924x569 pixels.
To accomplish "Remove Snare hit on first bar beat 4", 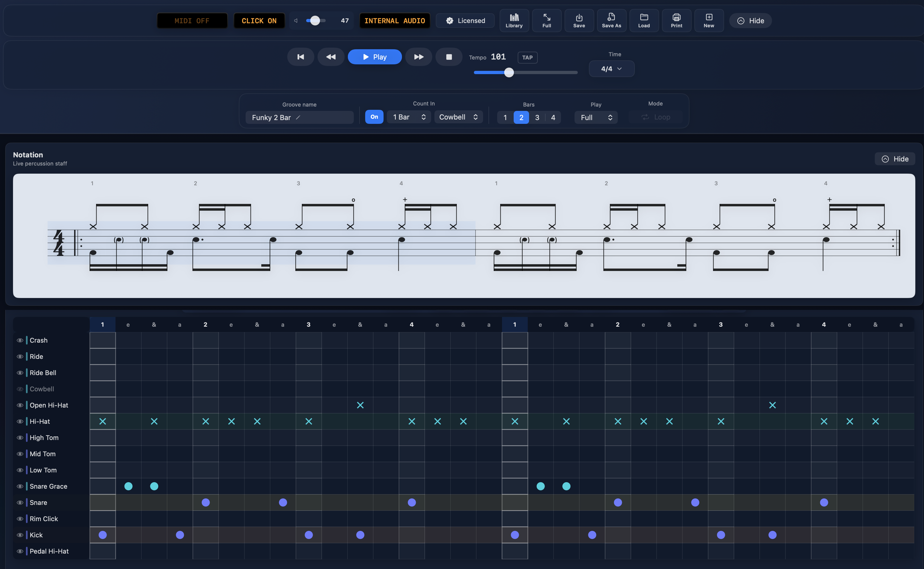I will (x=412, y=502).
